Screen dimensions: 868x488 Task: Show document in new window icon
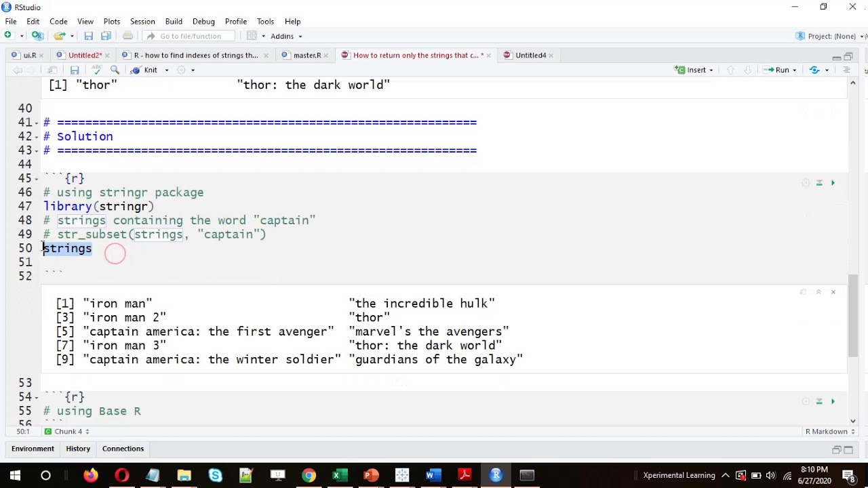(x=52, y=70)
